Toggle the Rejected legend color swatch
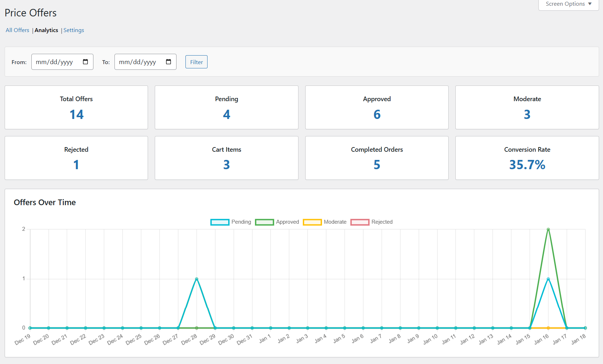Viewport: 603px width, 364px height. click(x=360, y=222)
